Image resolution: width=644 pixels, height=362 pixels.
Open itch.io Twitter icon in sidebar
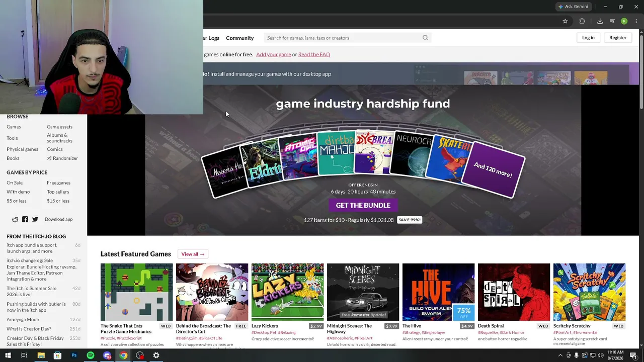tap(35, 219)
